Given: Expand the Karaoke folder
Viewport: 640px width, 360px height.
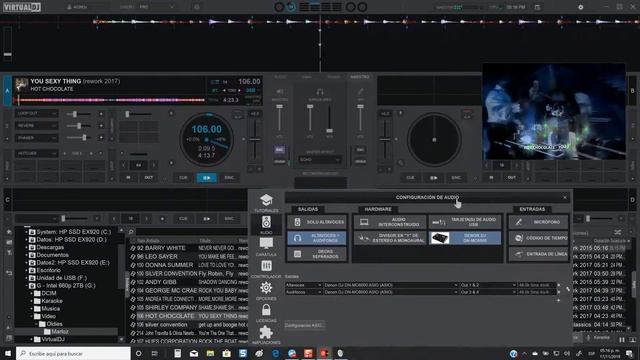Looking at the screenshot, I should pos(32,301).
